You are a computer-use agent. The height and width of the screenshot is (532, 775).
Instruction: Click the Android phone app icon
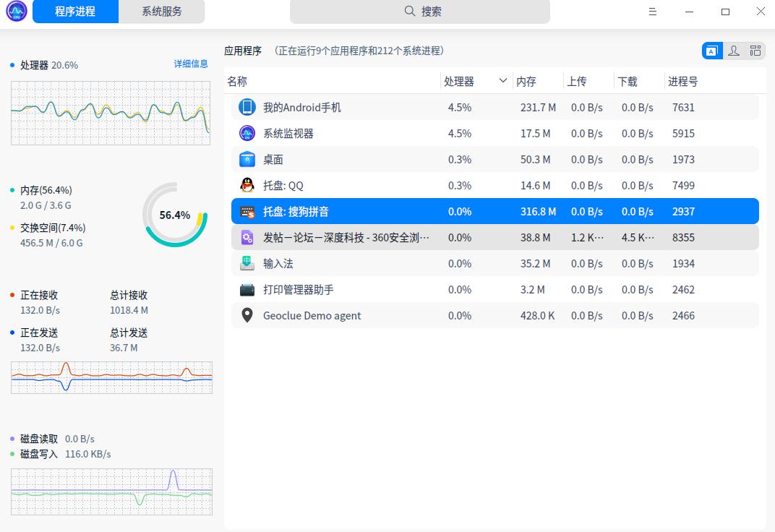tap(247, 107)
